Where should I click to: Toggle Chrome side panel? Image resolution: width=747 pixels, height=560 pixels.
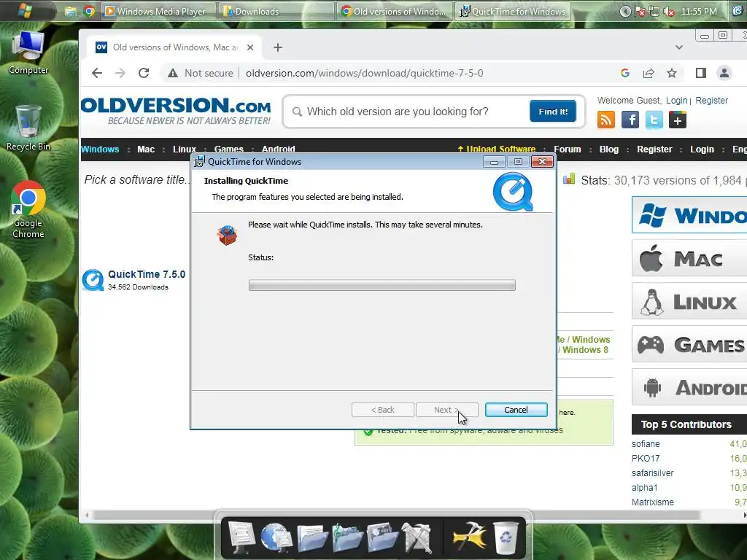[x=701, y=73]
